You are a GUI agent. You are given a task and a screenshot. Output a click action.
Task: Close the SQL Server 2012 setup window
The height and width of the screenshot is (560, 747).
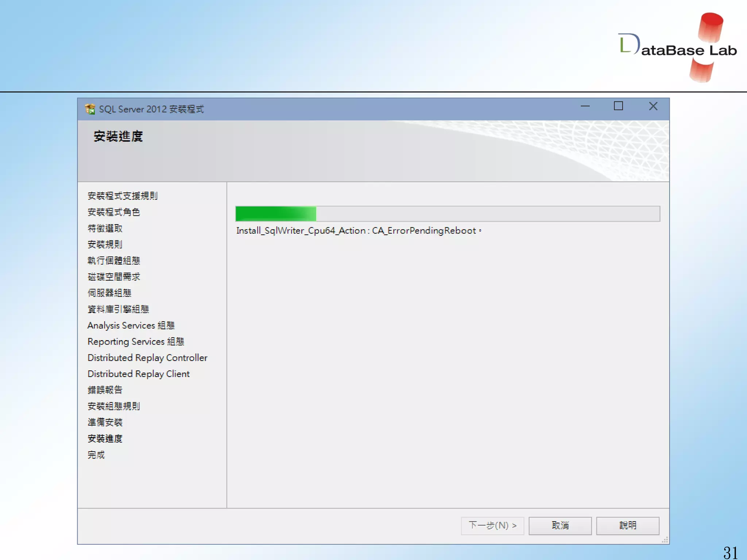[653, 106]
